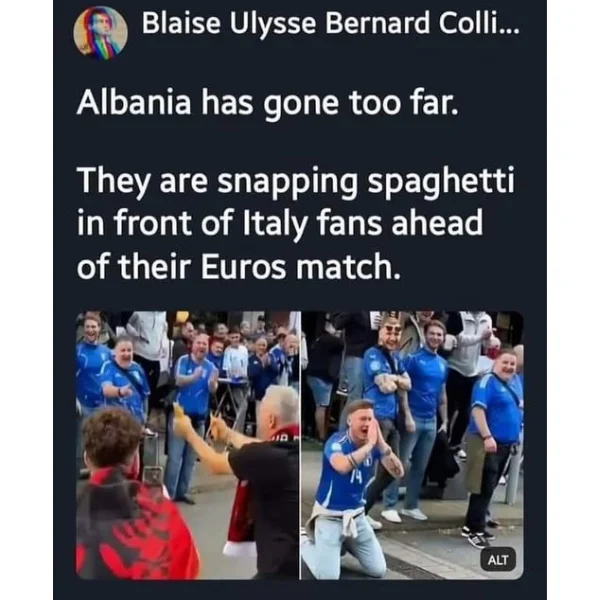
Task: Click the kneeling fan in jersey 14
Action: click(350, 488)
